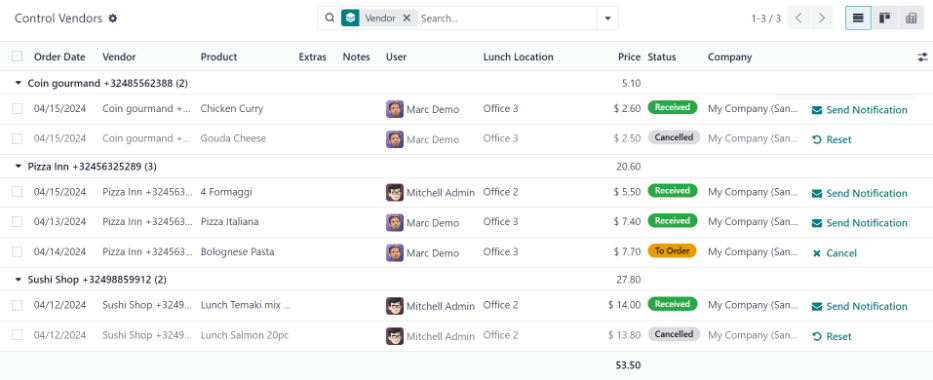Sort by Vendor column header
The width and height of the screenshot is (933, 380).
point(119,57)
